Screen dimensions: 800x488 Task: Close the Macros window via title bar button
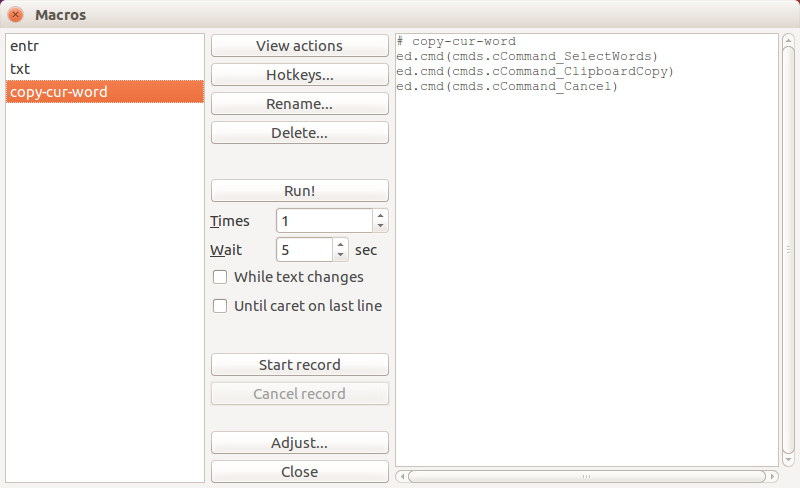point(16,15)
